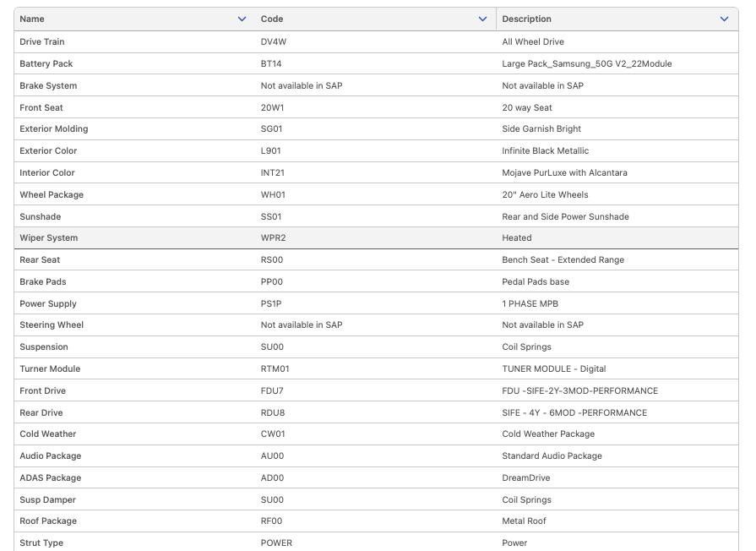Click the Name column header
This screenshot has height=551, width=756.
coord(32,19)
